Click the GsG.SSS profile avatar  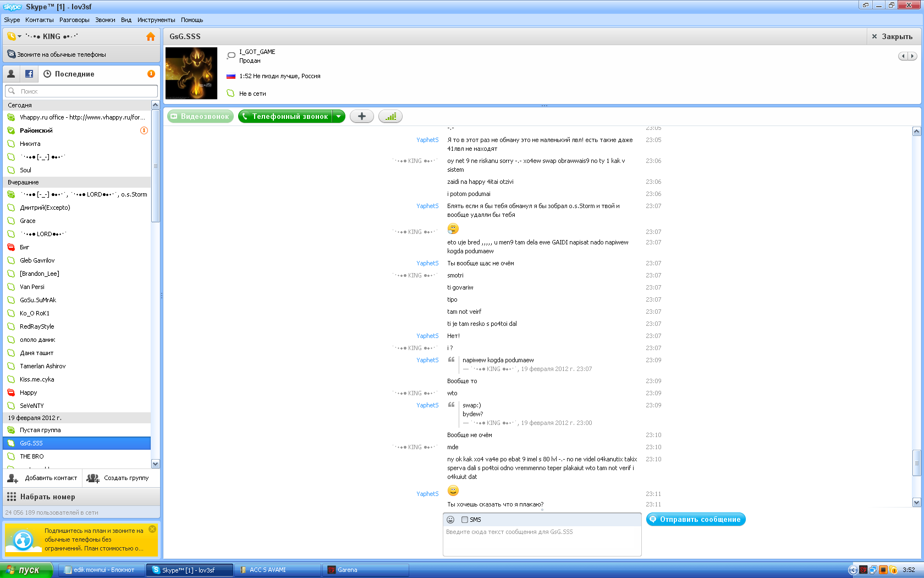point(191,73)
